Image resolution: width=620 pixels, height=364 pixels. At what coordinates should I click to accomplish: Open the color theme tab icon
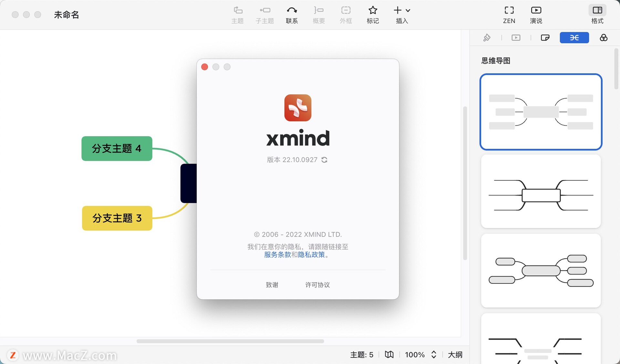click(604, 38)
